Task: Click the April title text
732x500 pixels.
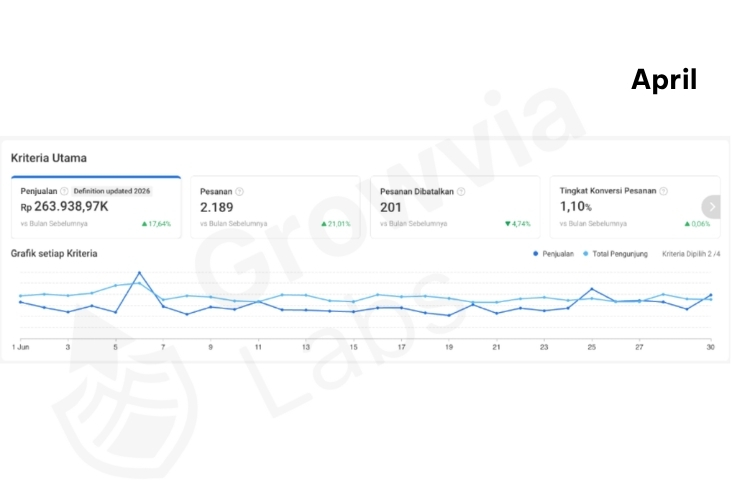Action: coord(664,80)
